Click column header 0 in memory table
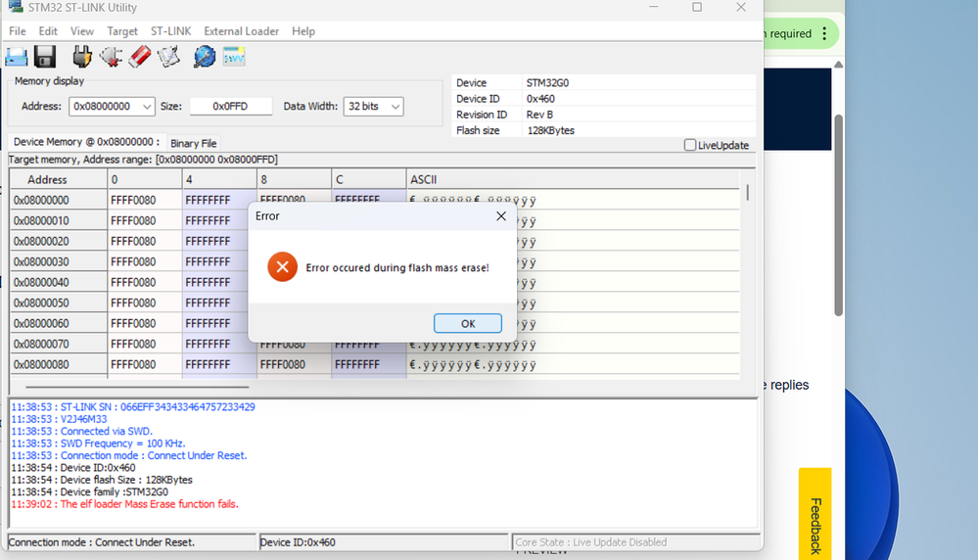978x560 pixels. pos(145,179)
